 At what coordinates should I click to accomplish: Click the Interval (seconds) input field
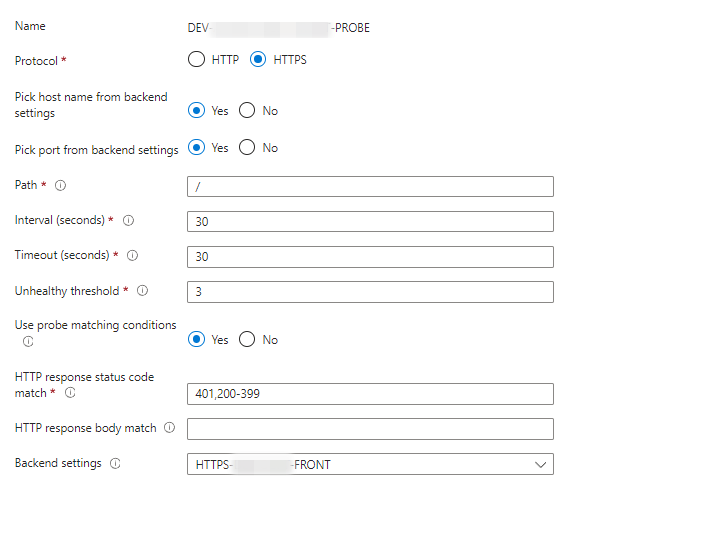(x=370, y=221)
